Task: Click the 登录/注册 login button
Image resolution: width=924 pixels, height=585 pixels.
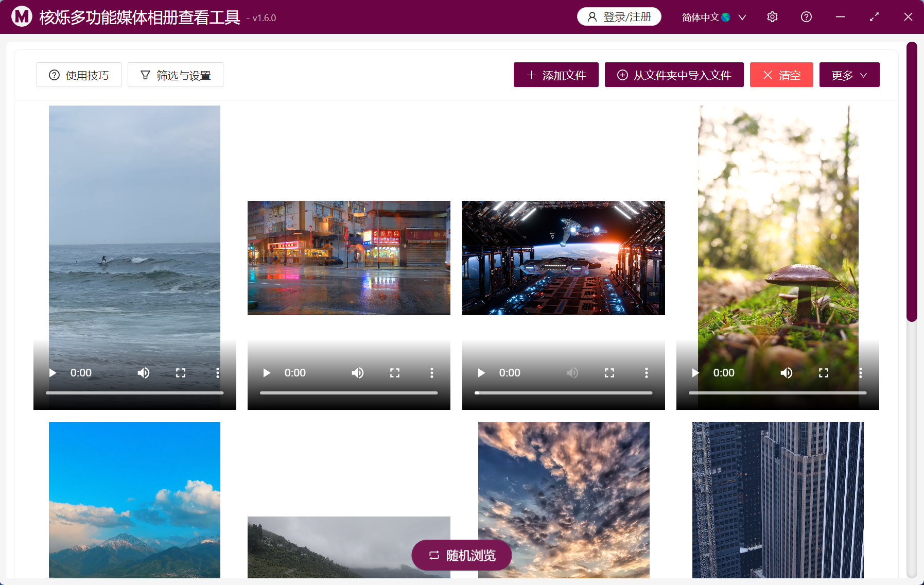Action: [619, 16]
